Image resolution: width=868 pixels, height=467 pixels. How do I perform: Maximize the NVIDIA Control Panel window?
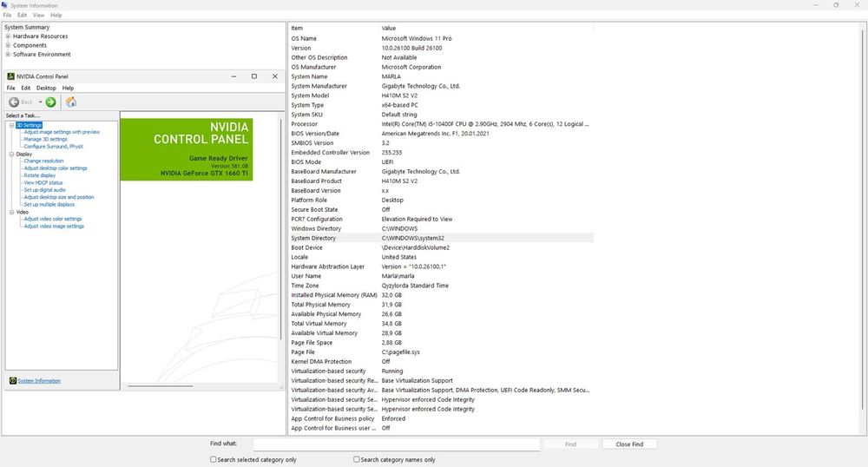pyautogui.click(x=254, y=76)
